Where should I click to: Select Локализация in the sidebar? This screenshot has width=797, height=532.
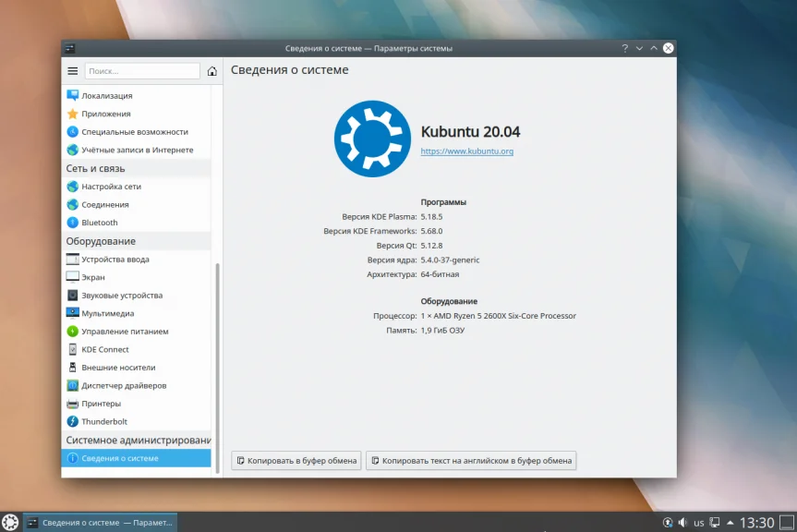click(x=137, y=95)
